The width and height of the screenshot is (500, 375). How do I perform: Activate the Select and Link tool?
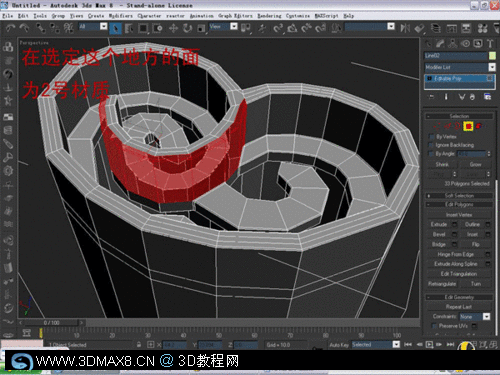(x=41, y=28)
